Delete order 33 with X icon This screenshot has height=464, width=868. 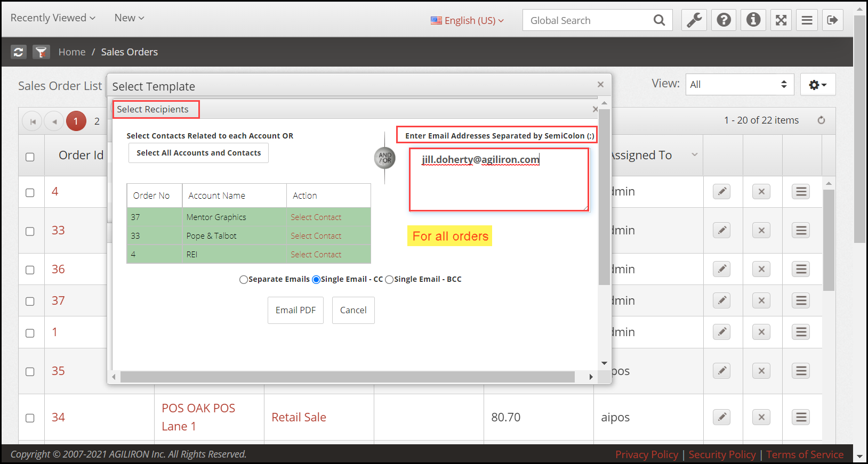point(761,231)
